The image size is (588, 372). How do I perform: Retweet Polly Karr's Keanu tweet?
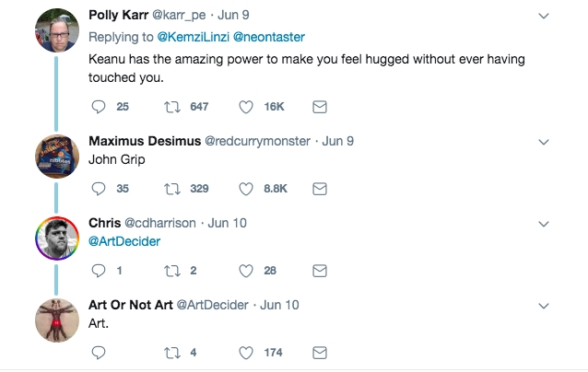(173, 107)
